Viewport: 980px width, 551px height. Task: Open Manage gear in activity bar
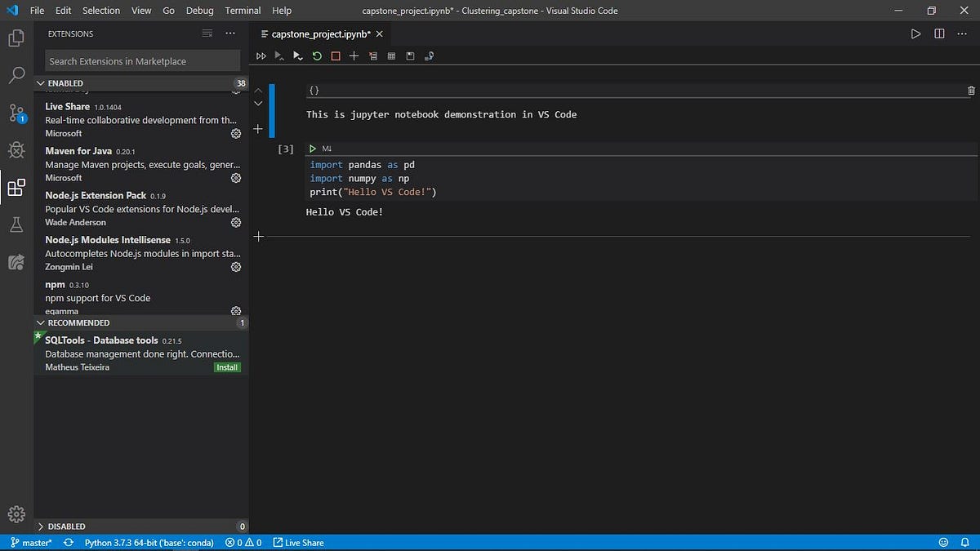click(x=16, y=514)
